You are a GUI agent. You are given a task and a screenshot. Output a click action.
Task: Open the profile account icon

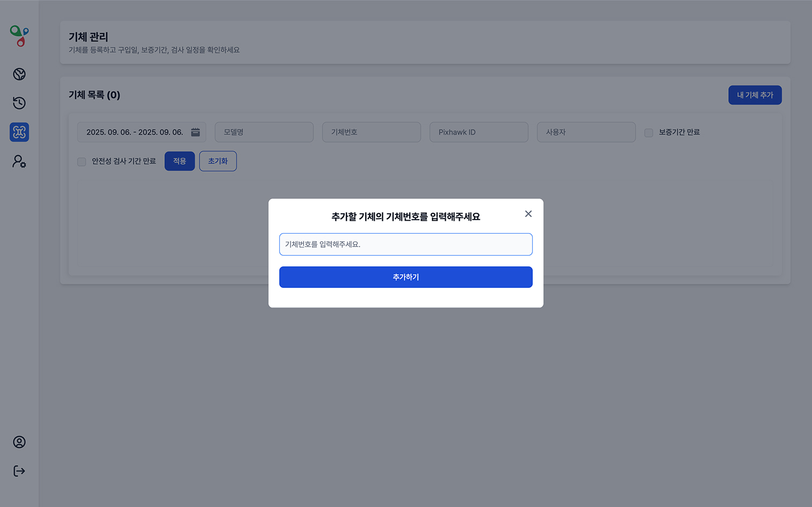pyautogui.click(x=19, y=442)
